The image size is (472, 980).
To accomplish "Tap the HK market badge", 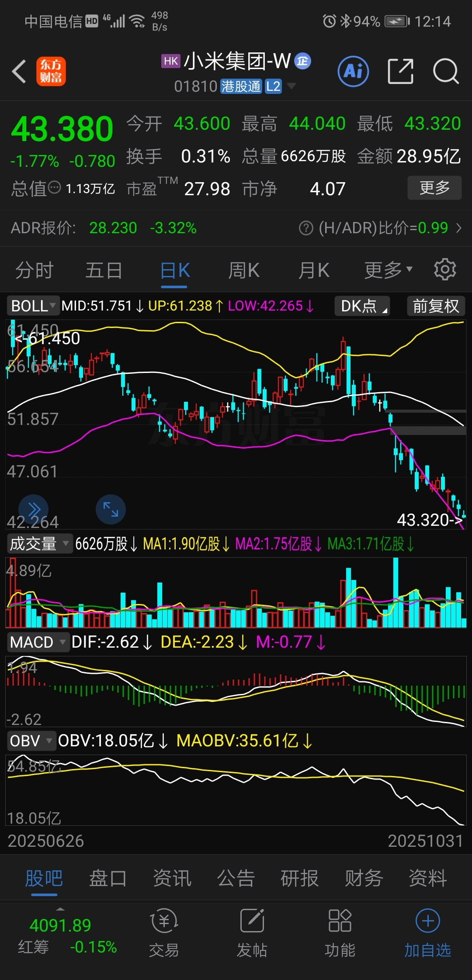I will pos(170,61).
